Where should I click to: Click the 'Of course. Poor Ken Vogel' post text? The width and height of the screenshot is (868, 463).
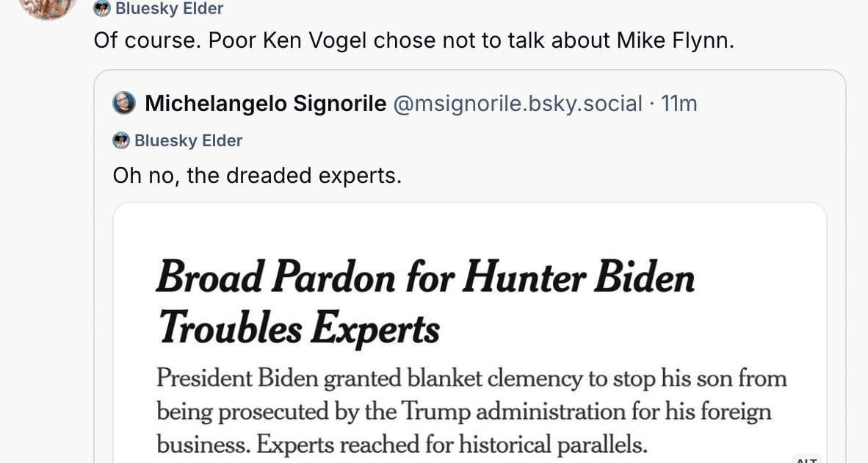[414, 40]
